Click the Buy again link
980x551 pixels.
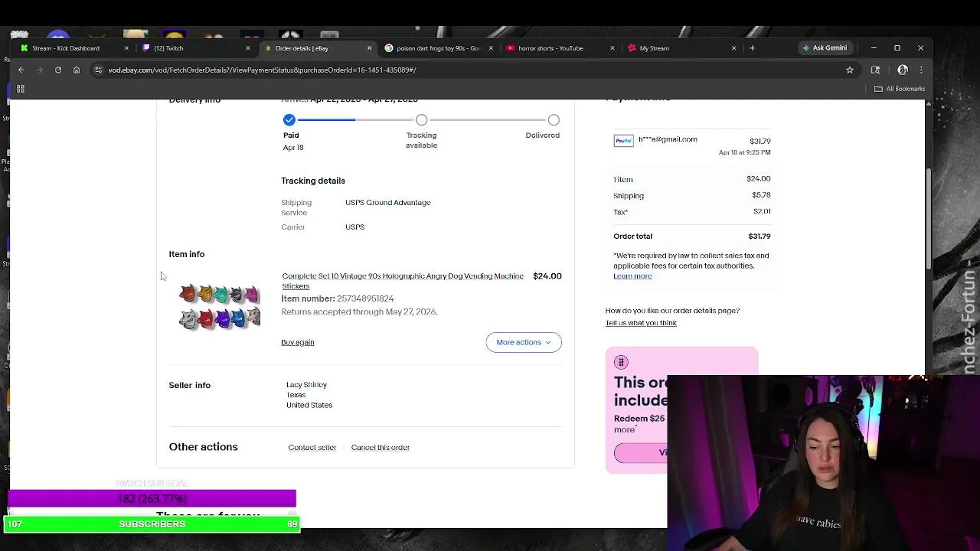tap(298, 342)
